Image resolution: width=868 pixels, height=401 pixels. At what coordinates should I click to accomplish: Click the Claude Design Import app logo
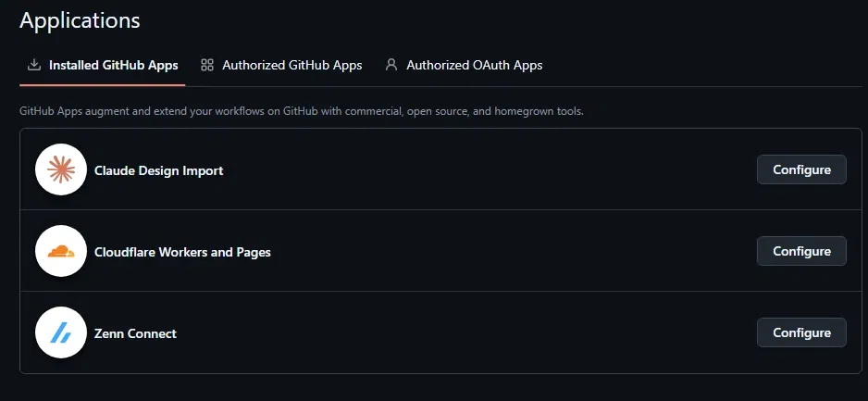point(61,169)
